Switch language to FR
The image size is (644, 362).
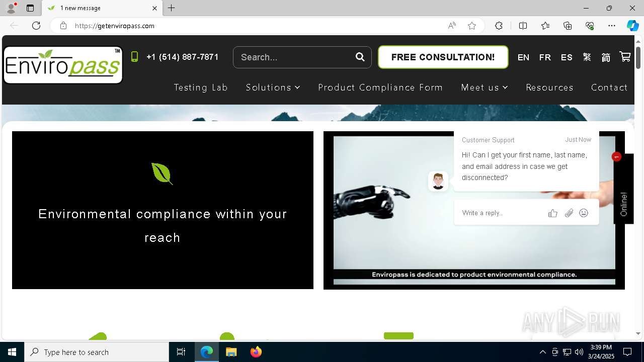545,57
